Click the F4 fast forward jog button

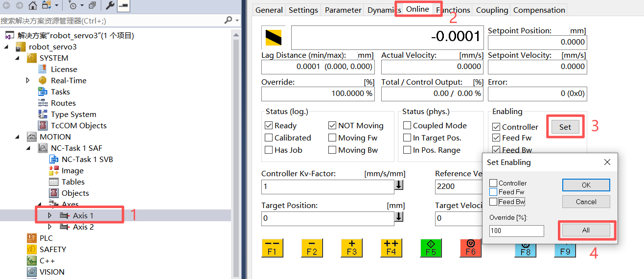pyautogui.click(x=391, y=248)
